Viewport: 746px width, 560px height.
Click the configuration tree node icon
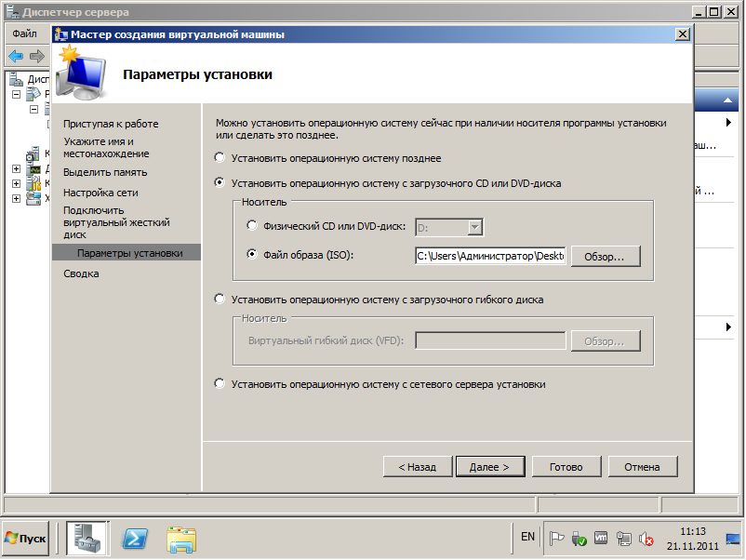[x=33, y=183]
